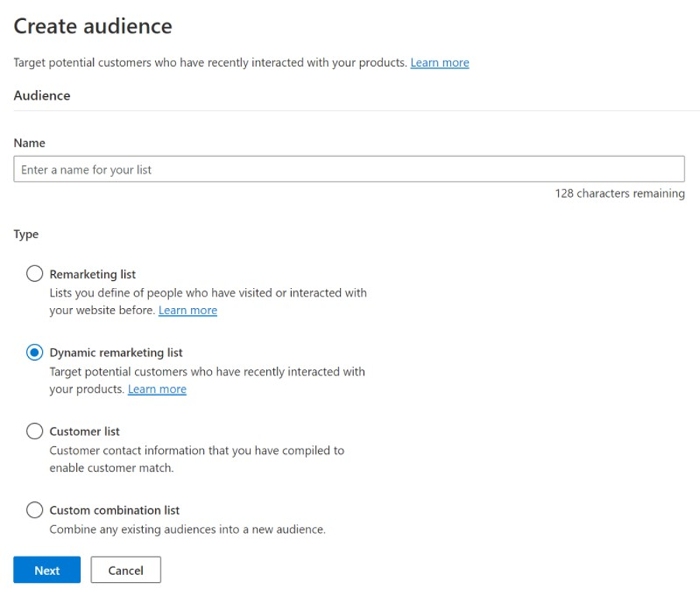Choose the Customer list option
The image size is (700, 596).
click(34, 431)
